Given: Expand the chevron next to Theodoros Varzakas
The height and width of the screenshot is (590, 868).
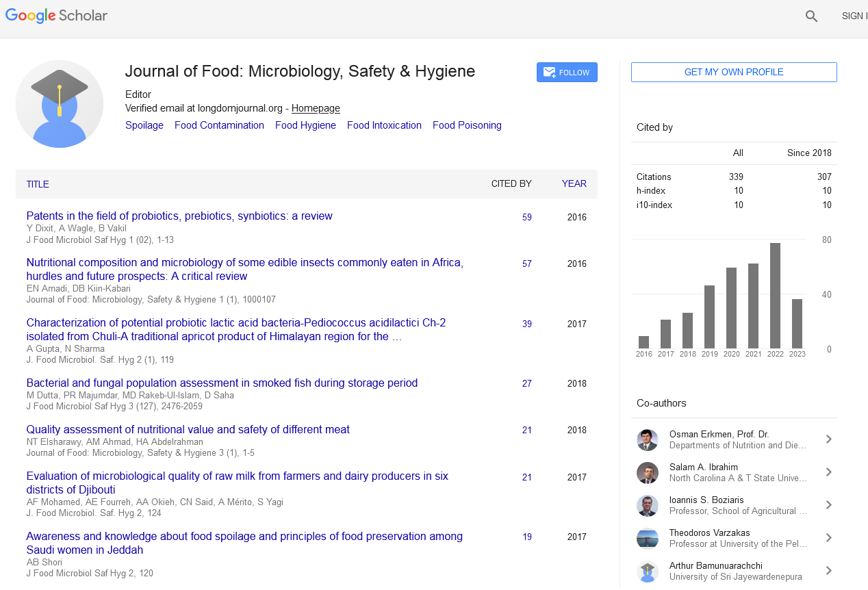Looking at the screenshot, I should [x=828, y=538].
